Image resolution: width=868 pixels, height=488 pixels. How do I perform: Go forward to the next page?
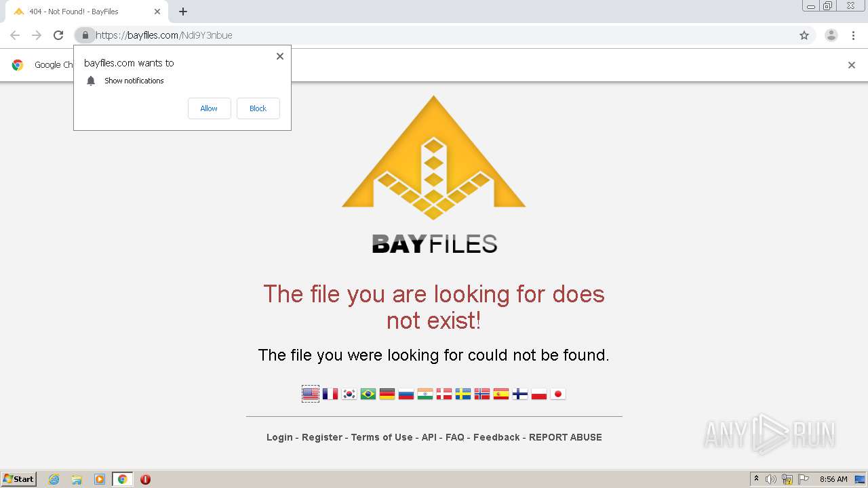pyautogui.click(x=37, y=35)
